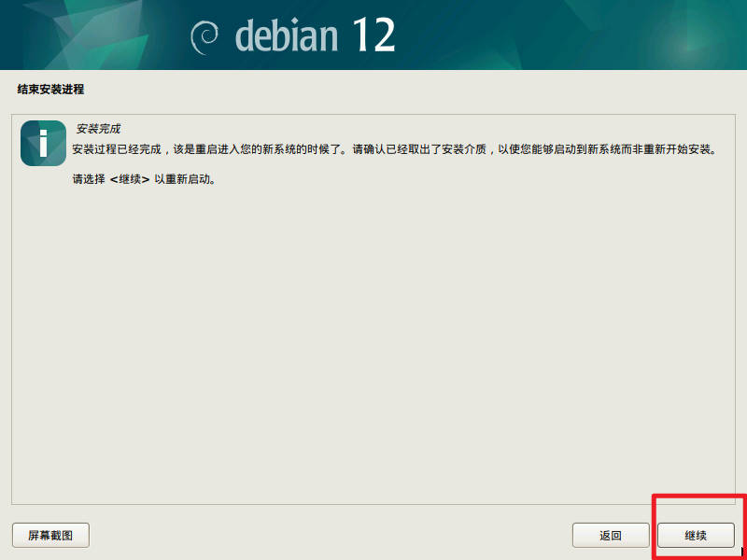Click the sentence starting 安装过程已经完成
This screenshot has width=747, height=560.
(x=394, y=149)
